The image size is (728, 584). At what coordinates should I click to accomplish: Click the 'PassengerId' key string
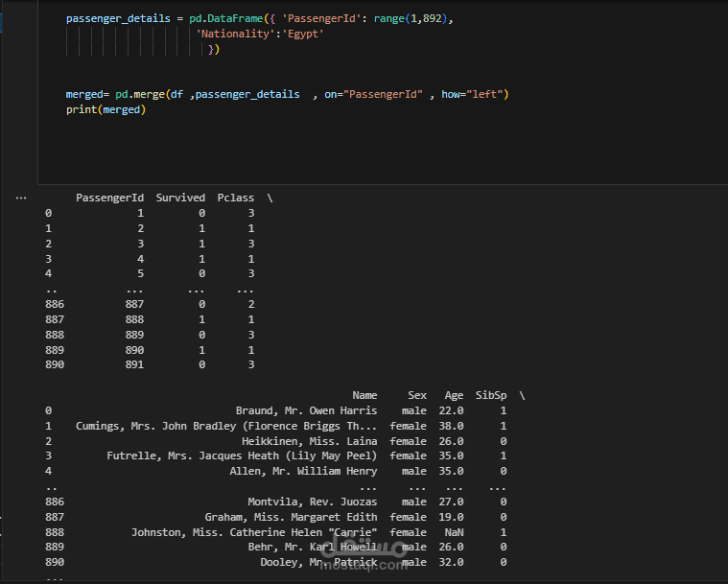point(321,18)
